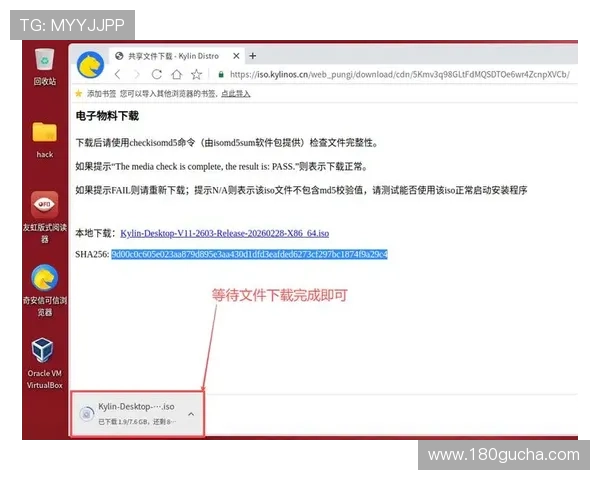Click the browser logo avatar icon
The height and width of the screenshot is (480, 600).
point(90,65)
